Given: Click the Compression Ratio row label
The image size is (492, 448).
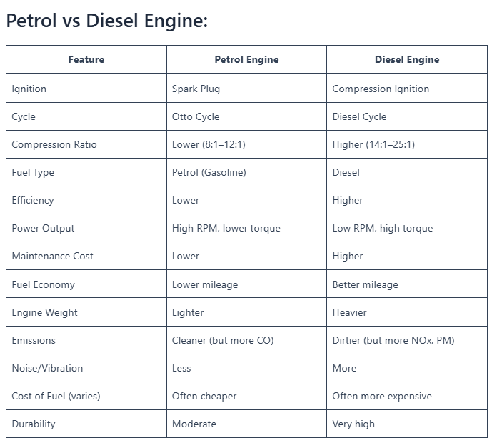Looking at the screenshot, I should 86,144.
